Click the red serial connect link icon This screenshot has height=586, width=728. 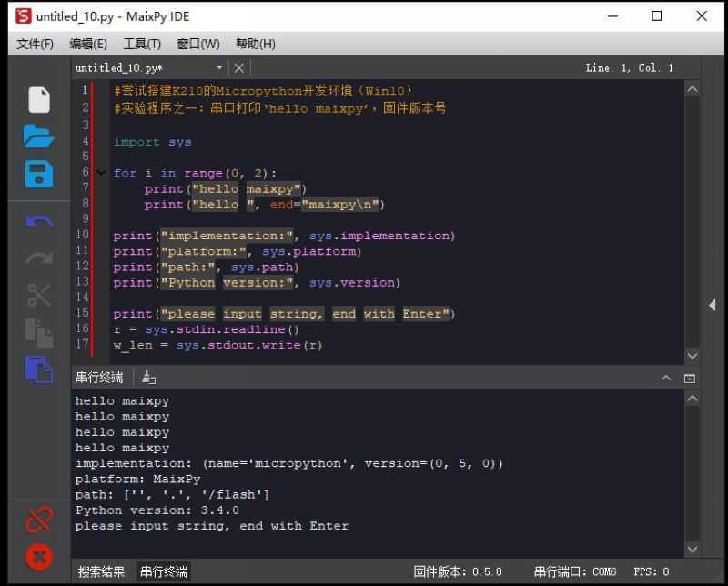[39, 520]
